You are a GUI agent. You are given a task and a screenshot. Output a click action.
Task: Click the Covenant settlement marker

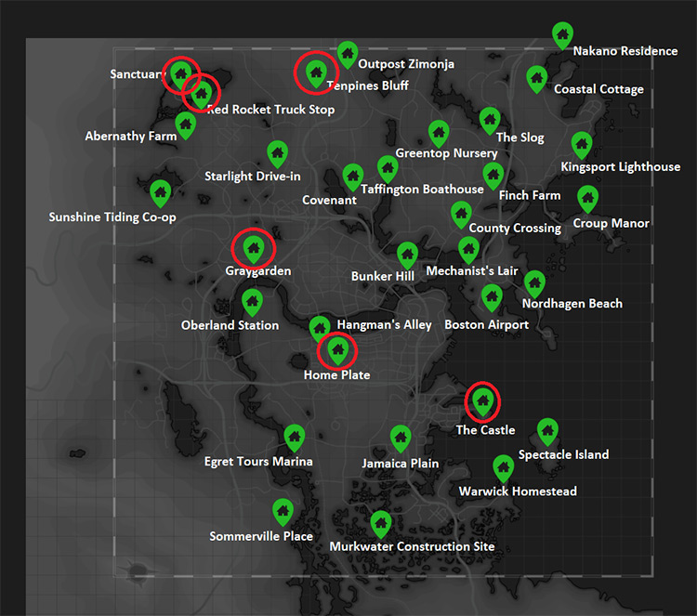pos(353,177)
